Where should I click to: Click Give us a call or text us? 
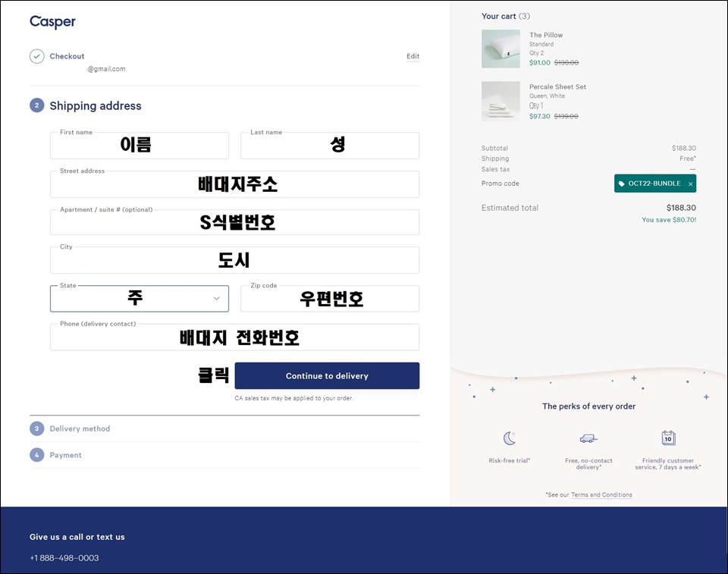coord(77,537)
